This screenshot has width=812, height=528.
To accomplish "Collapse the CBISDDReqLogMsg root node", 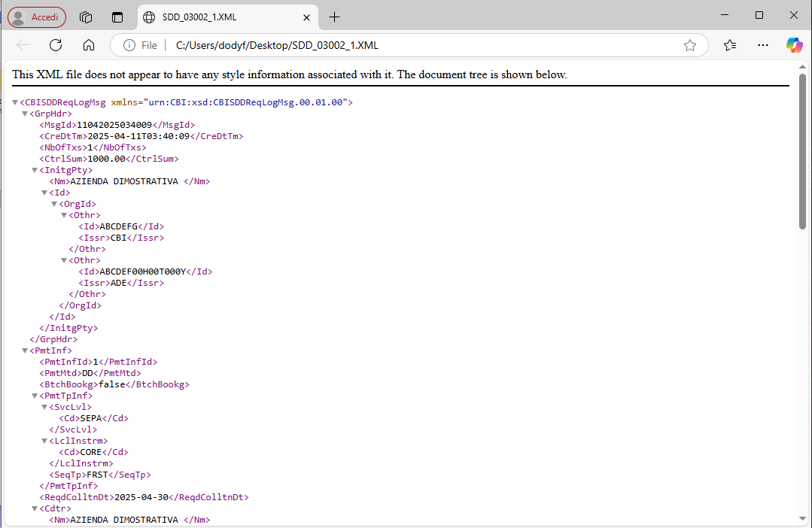I will [x=15, y=102].
